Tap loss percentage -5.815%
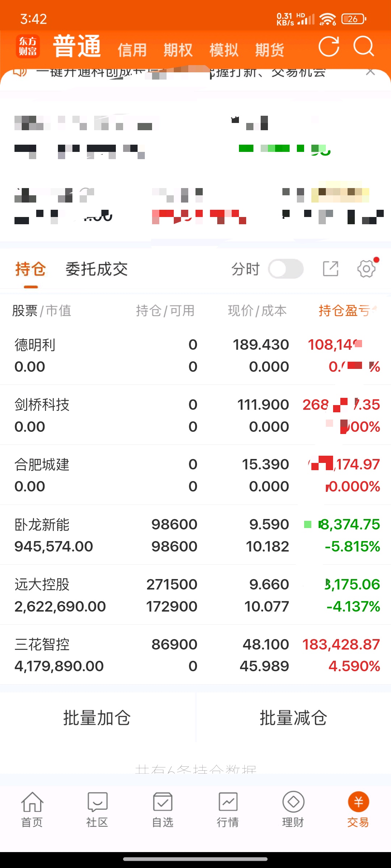The width and height of the screenshot is (391, 868). tap(353, 546)
